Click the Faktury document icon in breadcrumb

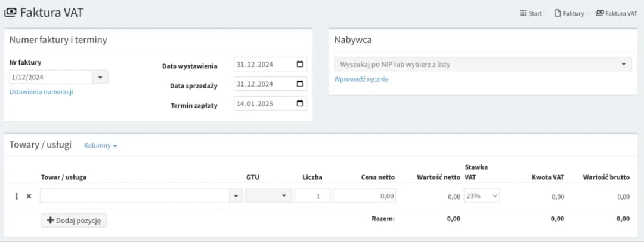(558, 13)
